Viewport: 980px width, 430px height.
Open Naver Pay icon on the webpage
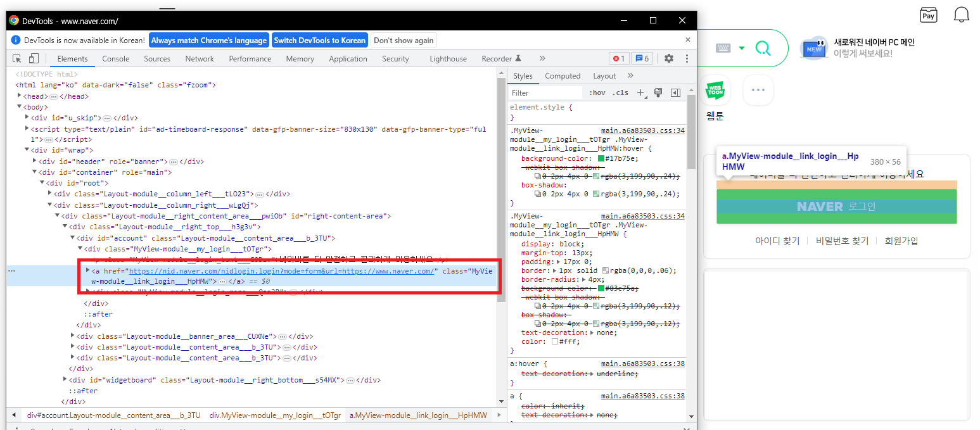(x=929, y=16)
